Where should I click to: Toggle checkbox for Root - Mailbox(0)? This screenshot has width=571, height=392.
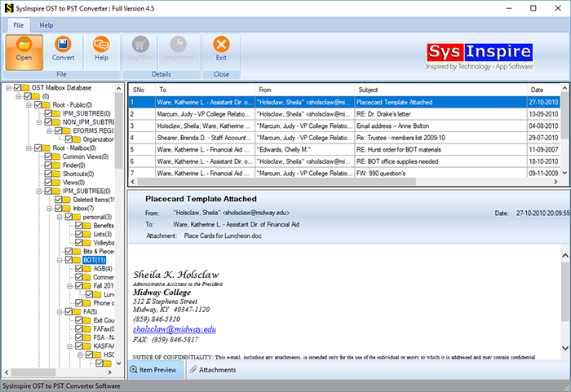[x=38, y=148]
